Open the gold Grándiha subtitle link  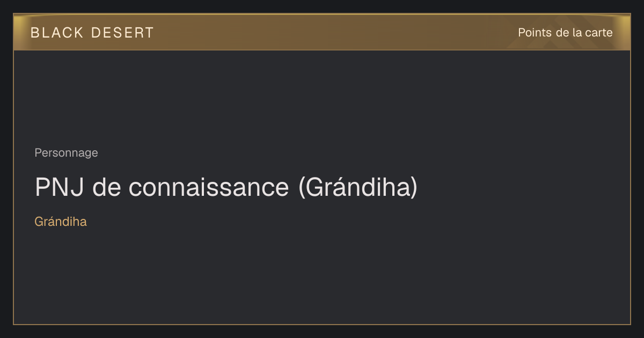[61, 222]
